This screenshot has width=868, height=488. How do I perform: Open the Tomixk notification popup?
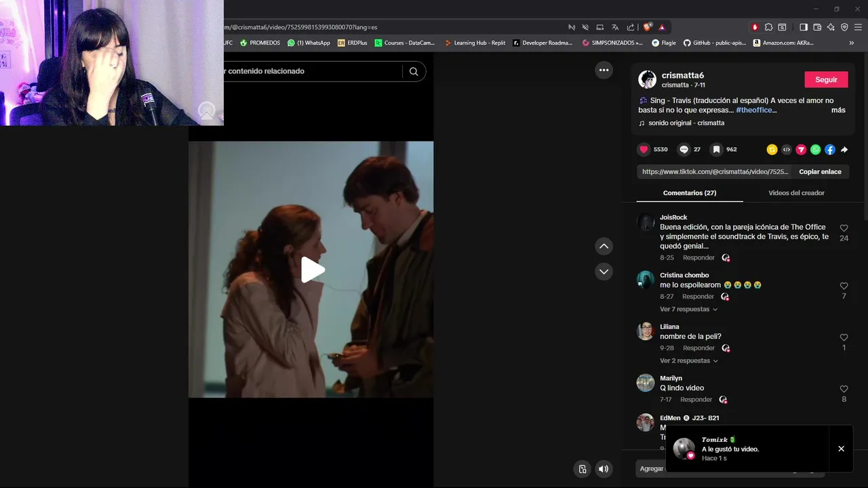click(749, 449)
